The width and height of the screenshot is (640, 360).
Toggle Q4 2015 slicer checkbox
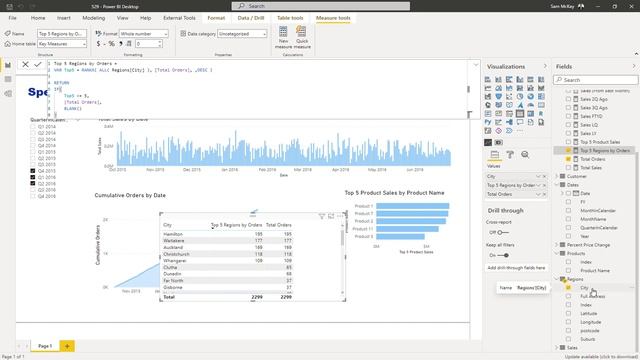[x=33, y=171]
